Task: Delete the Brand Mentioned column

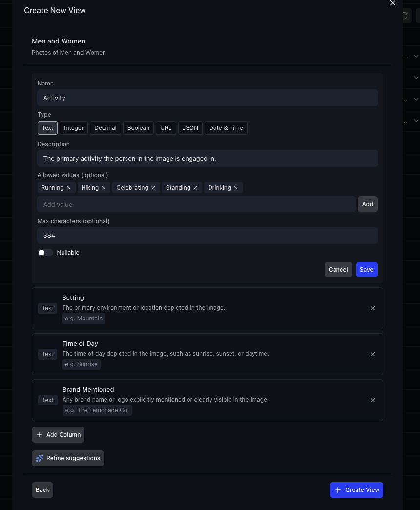Action: pos(373,400)
